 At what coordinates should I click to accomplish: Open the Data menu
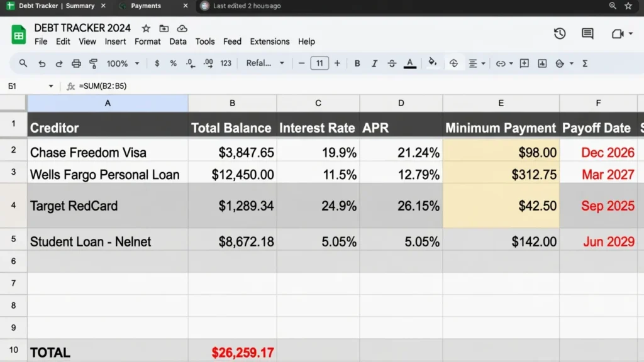pyautogui.click(x=178, y=41)
